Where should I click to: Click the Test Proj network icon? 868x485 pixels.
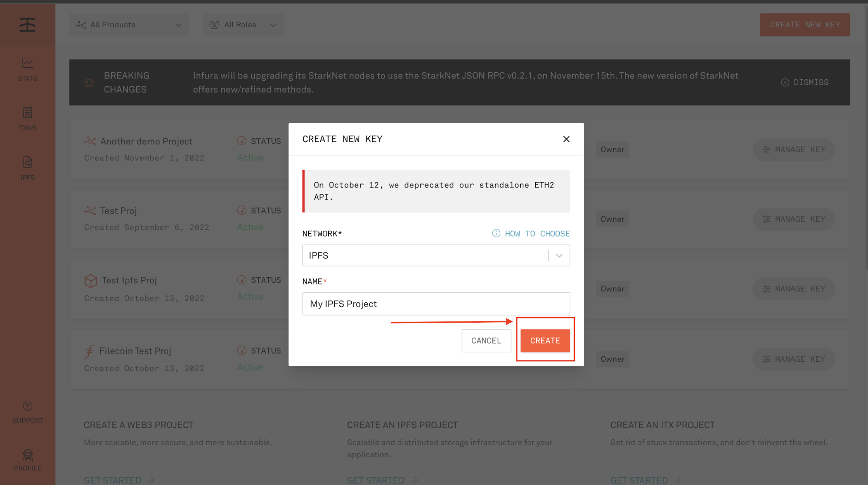point(90,210)
